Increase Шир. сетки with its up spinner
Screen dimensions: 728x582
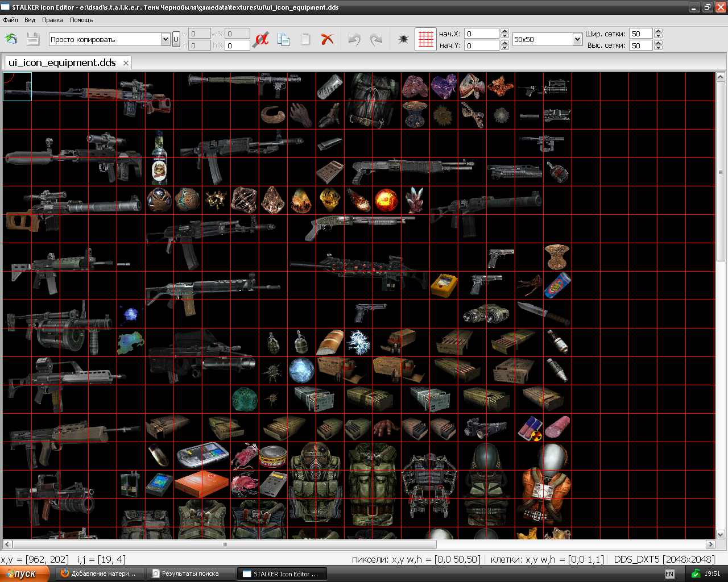pyautogui.click(x=658, y=31)
